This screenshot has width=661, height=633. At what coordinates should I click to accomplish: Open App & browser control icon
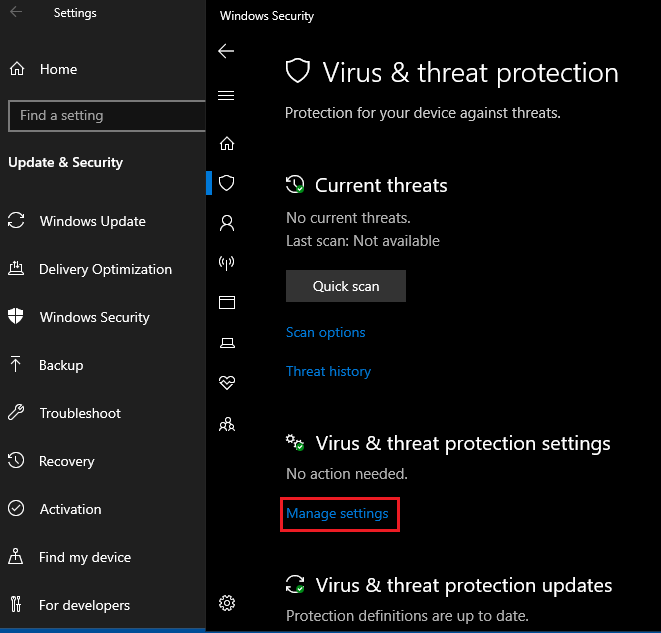coord(227,303)
